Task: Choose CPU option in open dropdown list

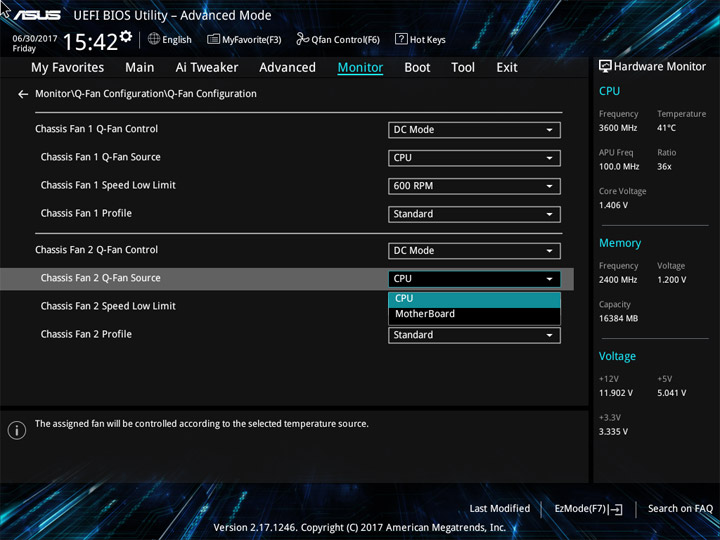Action: [474, 299]
